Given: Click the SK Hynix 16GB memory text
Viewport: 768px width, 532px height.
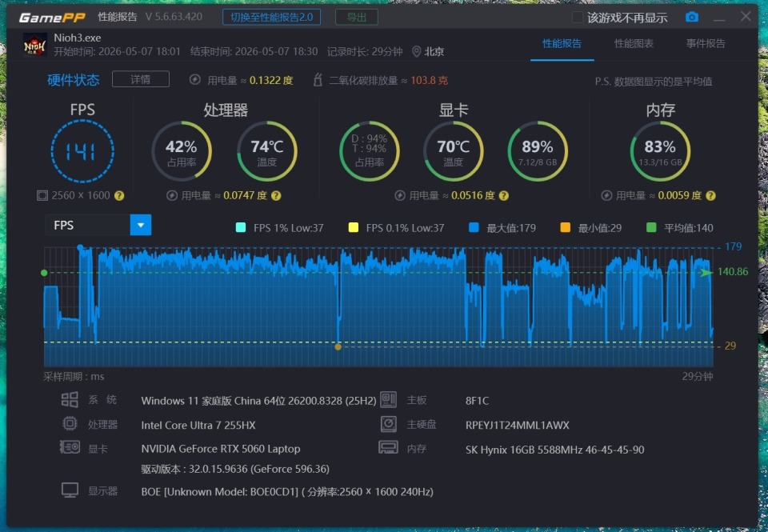Looking at the screenshot, I should pyautogui.click(x=555, y=450).
